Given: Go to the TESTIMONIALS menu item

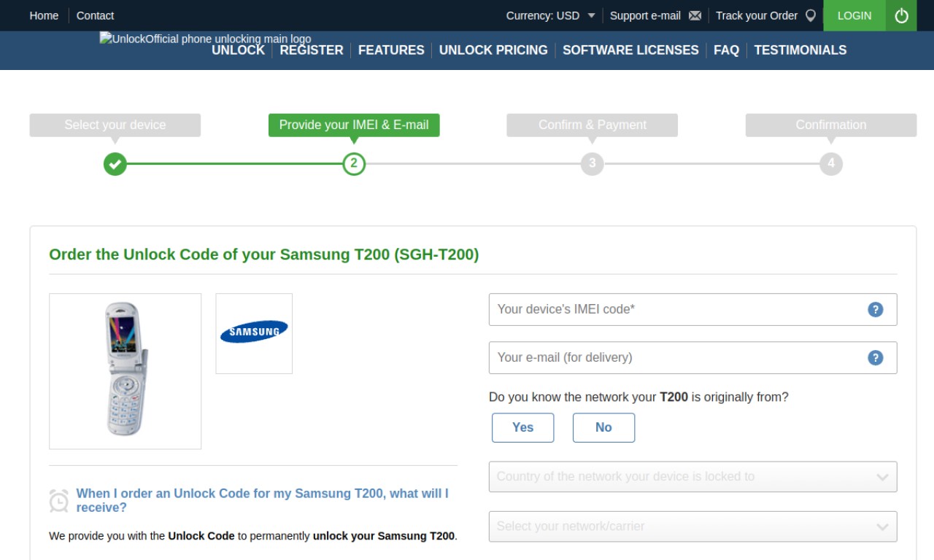Looking at the screenshot, I should (x=800, y=50).
